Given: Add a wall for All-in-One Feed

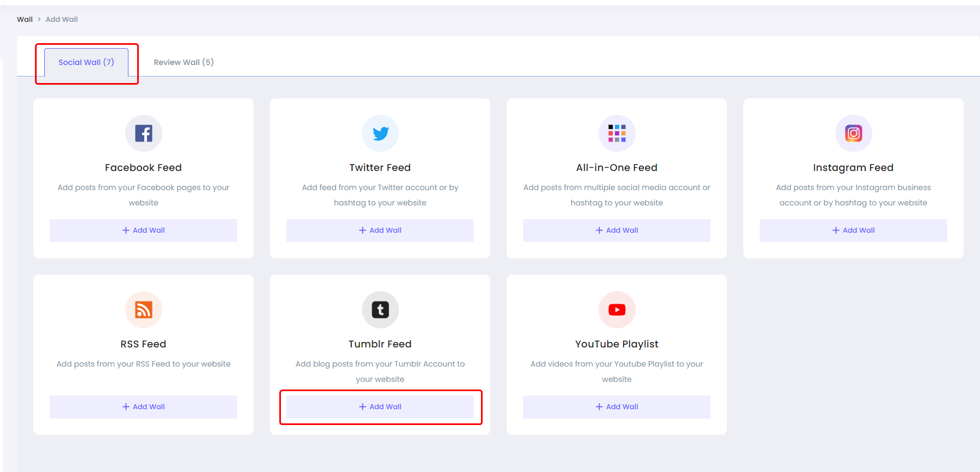Looking at the screenshot, I should pos(617,230).
